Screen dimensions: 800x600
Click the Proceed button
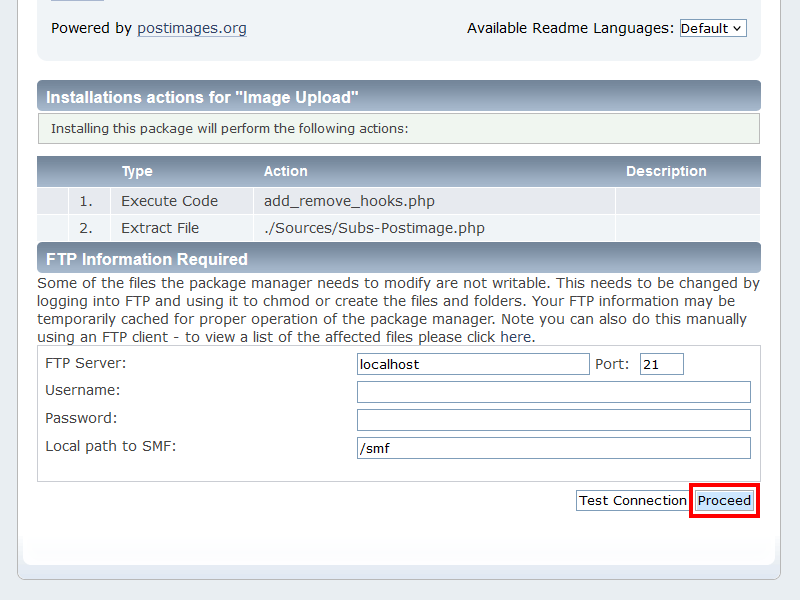click(x=724, y=501)
